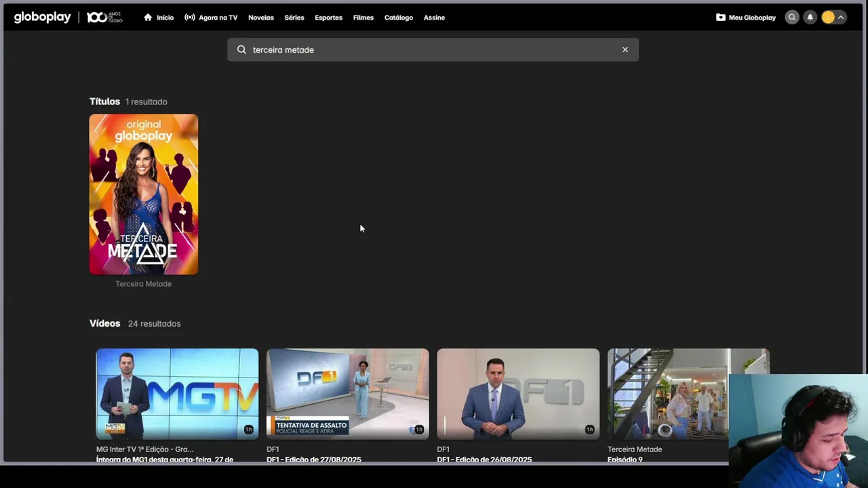Click the yellow profile avatar
This screenshot has height=488, width=868.
pyautogui.click(x=828, y=18)
